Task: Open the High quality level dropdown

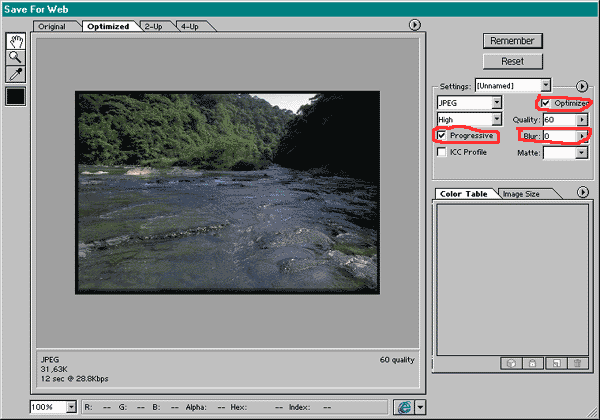Action: click(x=497, y=119)
